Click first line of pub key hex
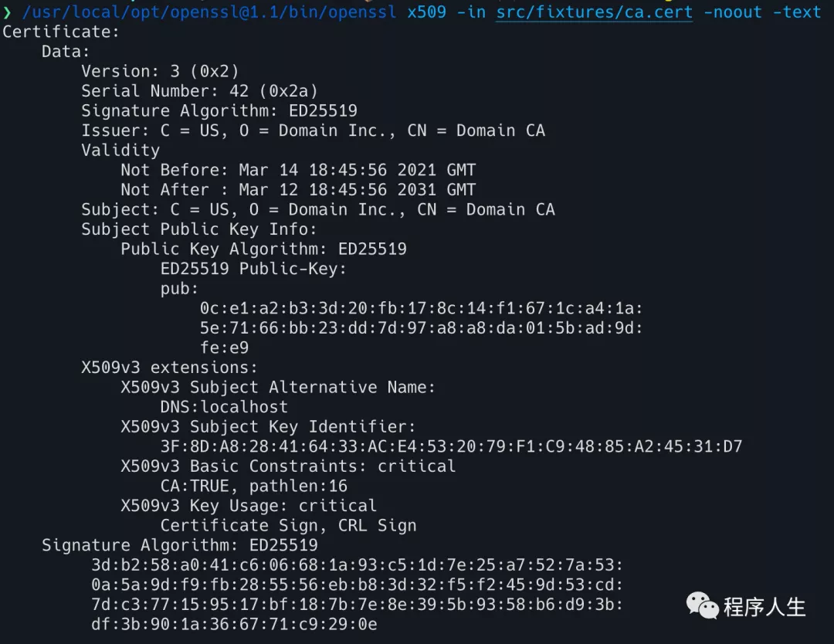This screenshot has height=644, width=834. [422, 308]
